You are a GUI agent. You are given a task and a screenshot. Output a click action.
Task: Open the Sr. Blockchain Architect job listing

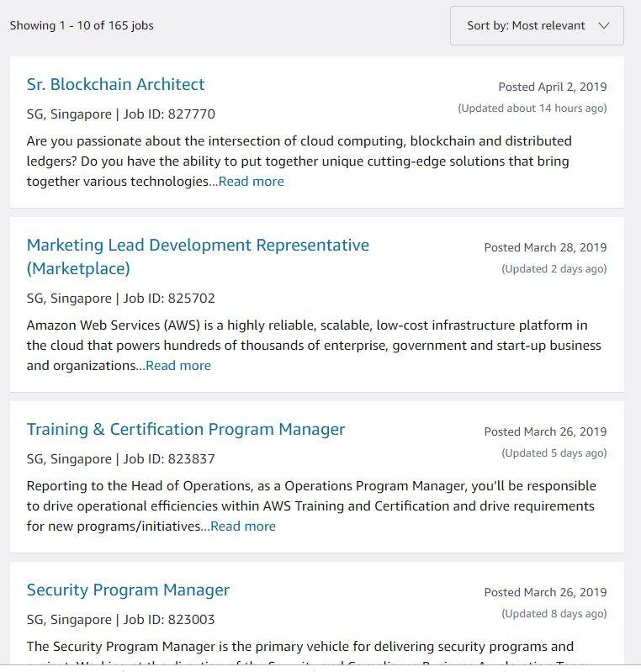pyautogui.click(x=115, y=84)
